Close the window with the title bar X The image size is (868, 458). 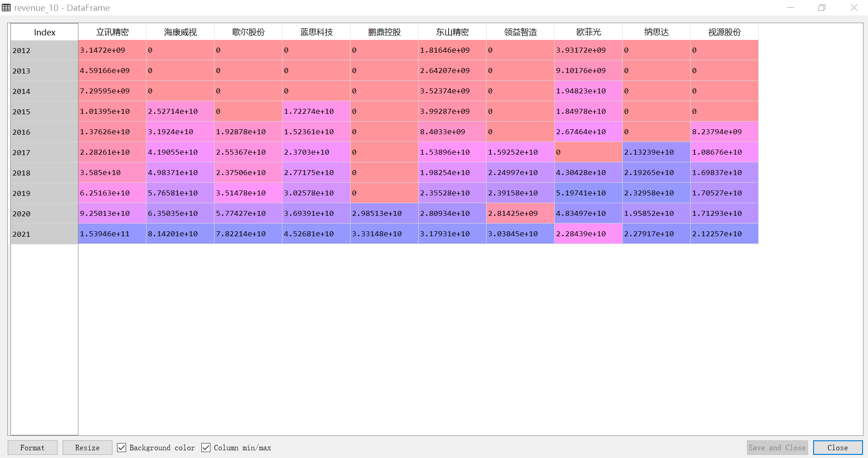pyautogui.click(x=853, y=8)
